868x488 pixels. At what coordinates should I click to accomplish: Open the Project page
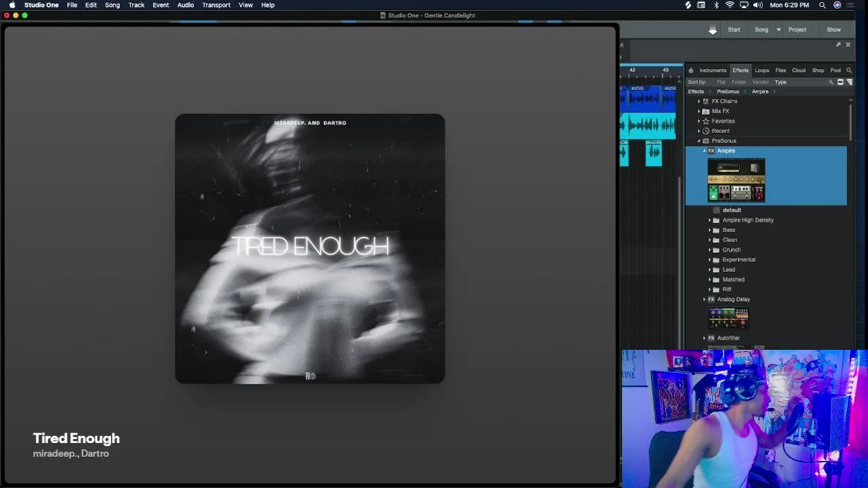tap(797, 30)
